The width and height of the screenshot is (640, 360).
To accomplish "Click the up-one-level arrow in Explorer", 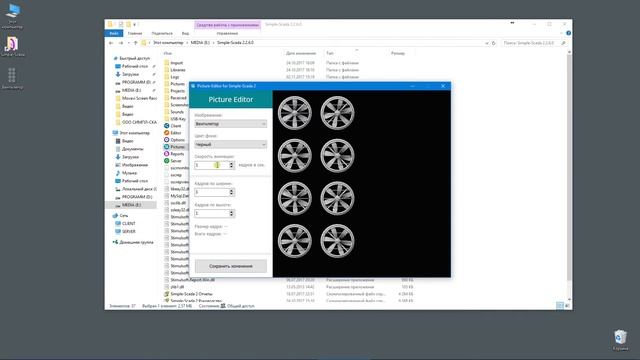I will point(136,43).
